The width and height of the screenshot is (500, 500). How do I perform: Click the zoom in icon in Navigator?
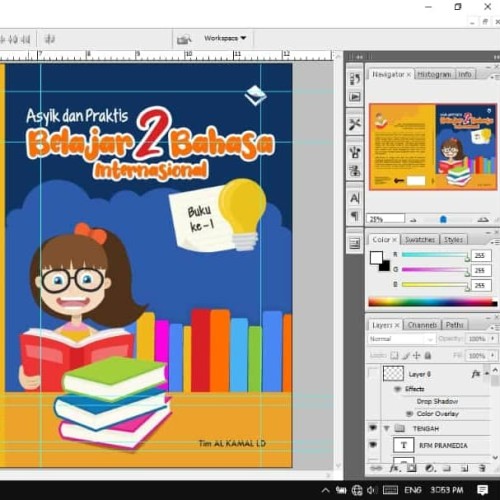point(483,219)
